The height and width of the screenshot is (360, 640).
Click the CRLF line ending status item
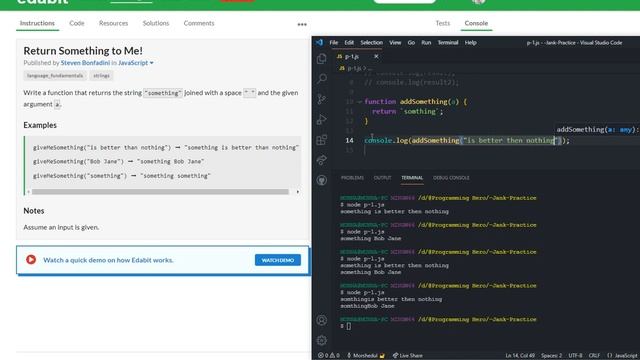point(594,356)
